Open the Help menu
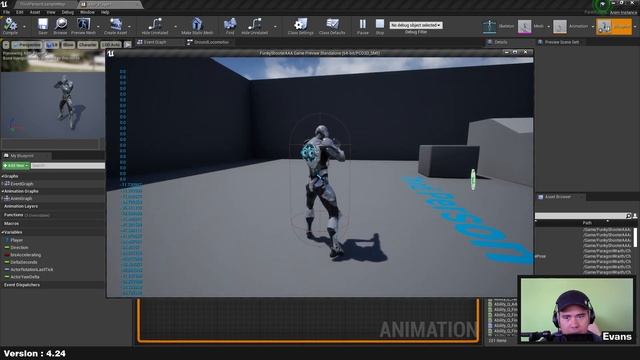This screenshot has width=640, height=360. pos(105,12)
